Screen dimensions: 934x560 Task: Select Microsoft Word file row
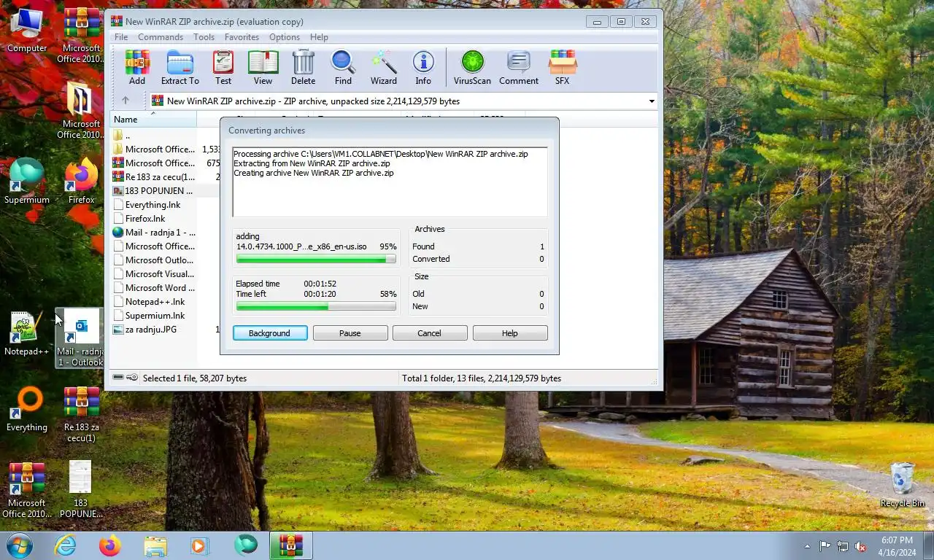pos(153,288)
